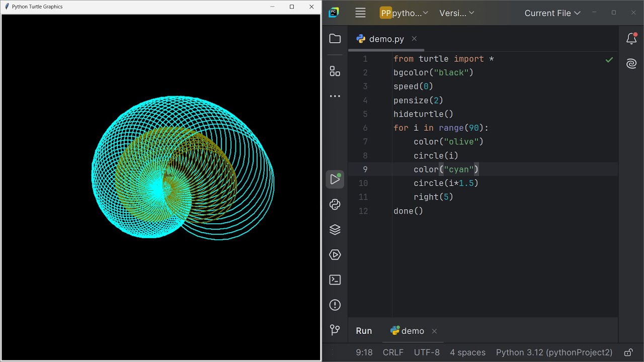Open the Problems tool window icon

click(335, 305)
